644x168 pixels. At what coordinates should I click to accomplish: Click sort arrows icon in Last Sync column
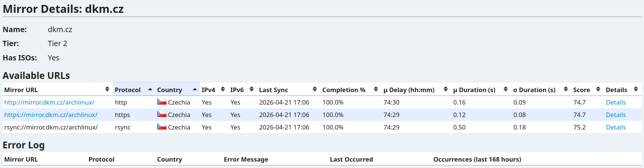pyautogui.click(x=315, y=89)
